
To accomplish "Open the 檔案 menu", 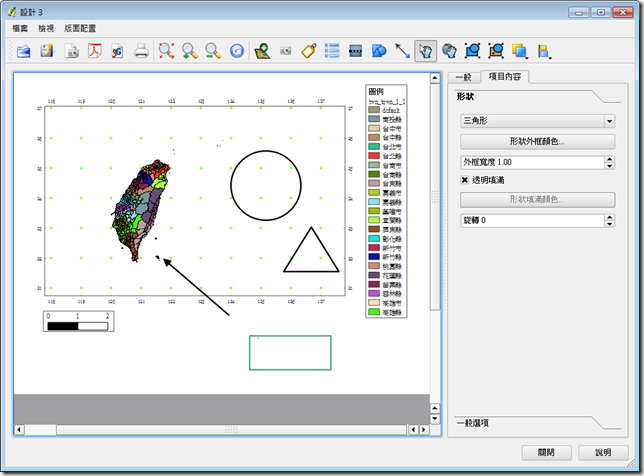I will click(x=20, y=28).
